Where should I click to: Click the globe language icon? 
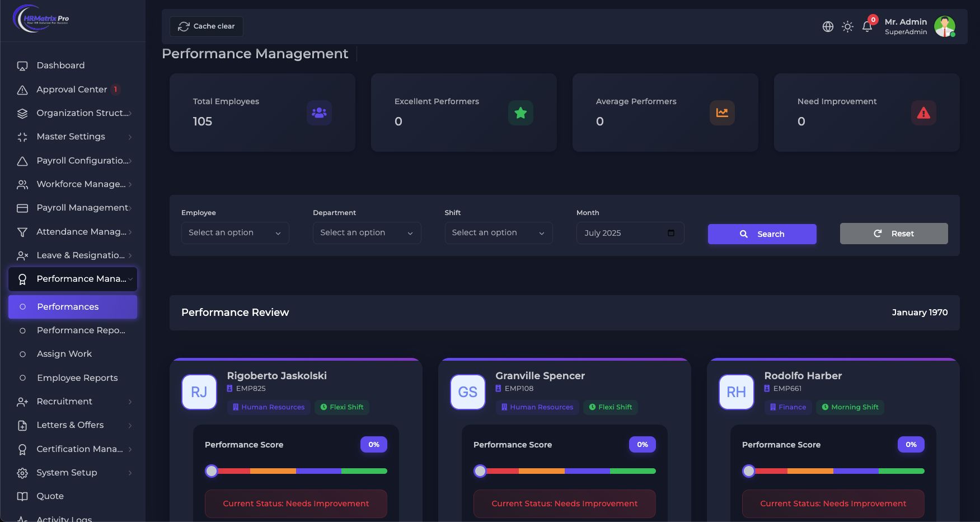(x=828, y=26)
